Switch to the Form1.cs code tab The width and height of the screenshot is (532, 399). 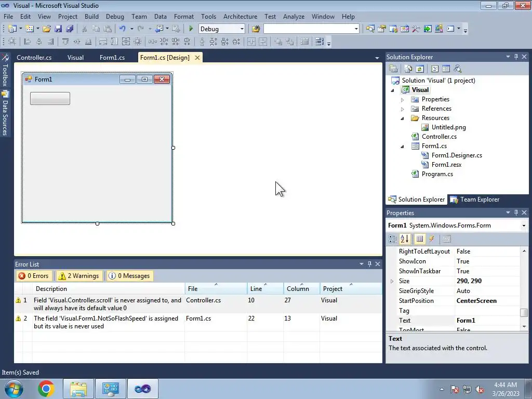point(112,58)
